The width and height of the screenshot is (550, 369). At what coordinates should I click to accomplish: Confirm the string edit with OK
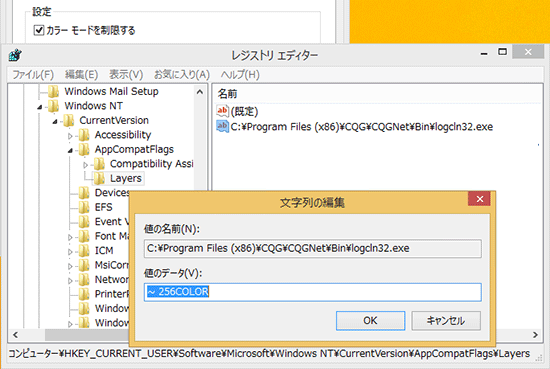tap(370, 321)
